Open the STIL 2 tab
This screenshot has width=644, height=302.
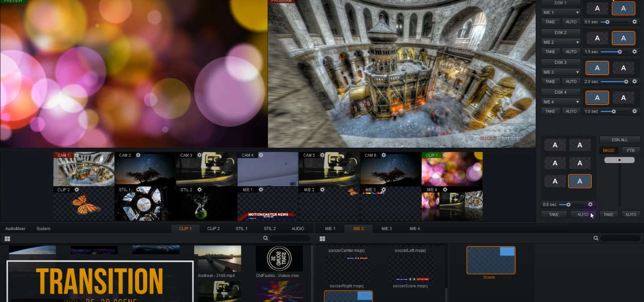[270, 228]
